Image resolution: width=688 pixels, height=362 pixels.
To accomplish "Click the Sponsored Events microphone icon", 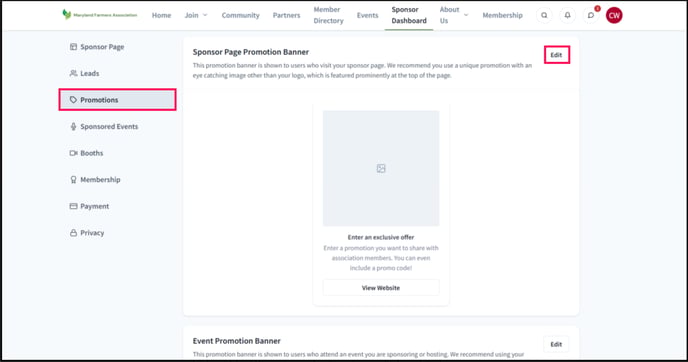I will coord(73,126).
